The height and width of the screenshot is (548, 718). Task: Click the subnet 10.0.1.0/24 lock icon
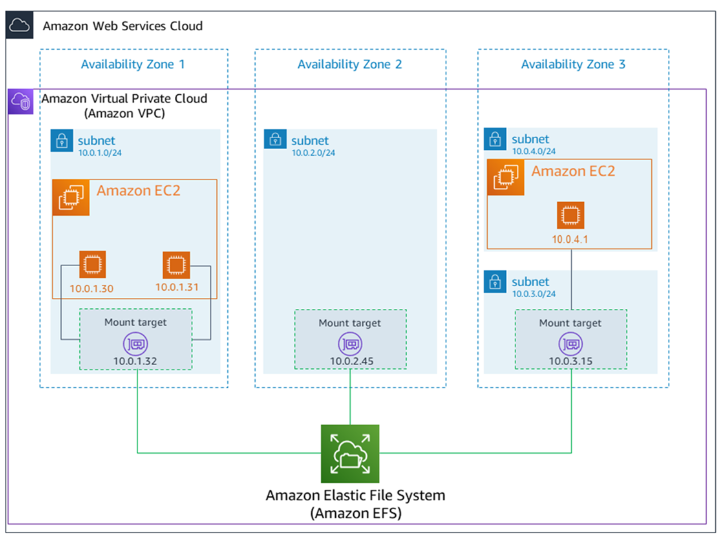tap(62, 140)
